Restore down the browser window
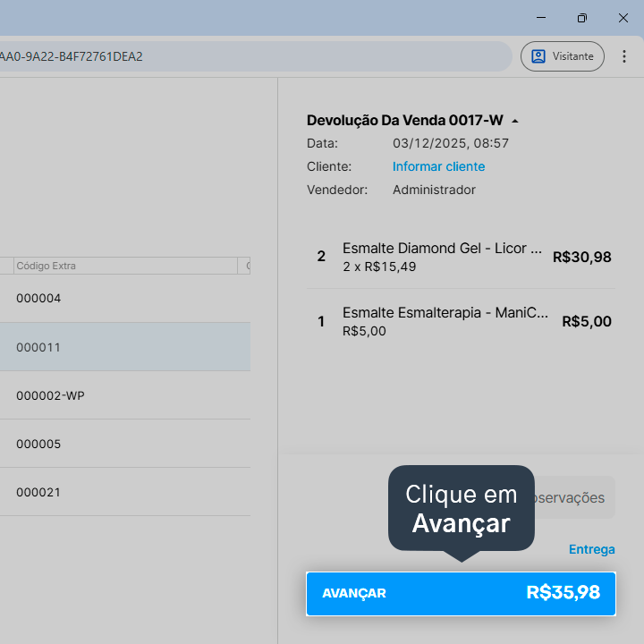Viewport: 644px width, 644px height. point(582,18)
